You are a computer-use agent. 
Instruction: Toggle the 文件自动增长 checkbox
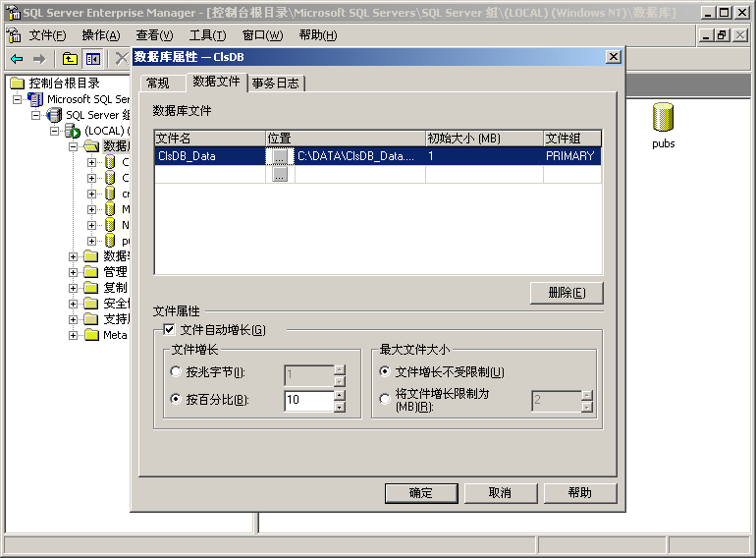[x=169, y=330]
